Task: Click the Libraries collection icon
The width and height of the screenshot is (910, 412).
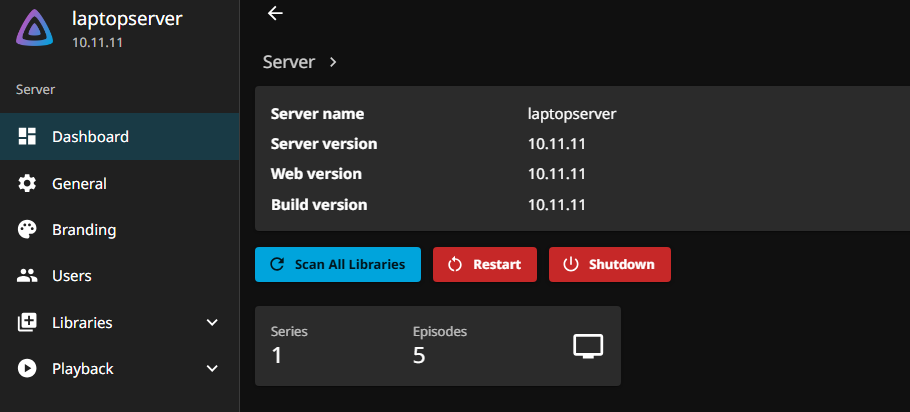Action: pyautogui.click(x=27, y=322)
